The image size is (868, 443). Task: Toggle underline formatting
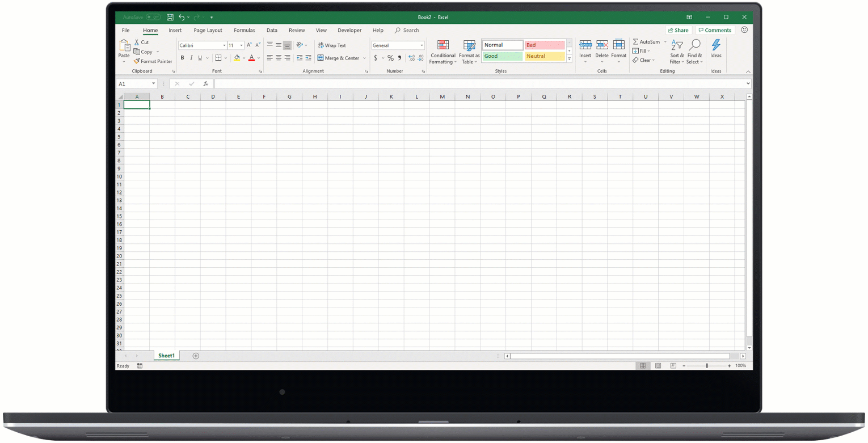coord(199,57)
